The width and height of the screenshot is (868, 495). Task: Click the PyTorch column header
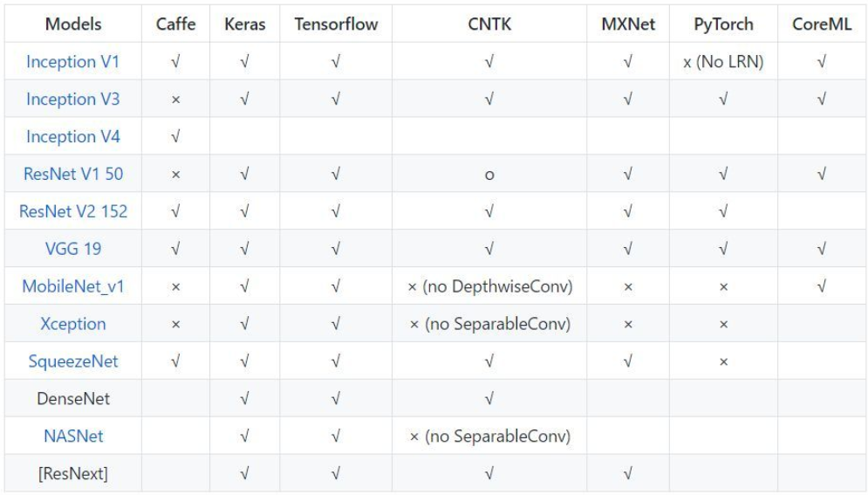pyautogui.click(x=723, y=24)
